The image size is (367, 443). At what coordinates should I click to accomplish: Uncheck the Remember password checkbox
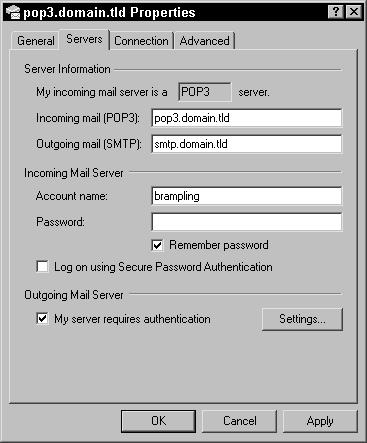pos(157,245)
